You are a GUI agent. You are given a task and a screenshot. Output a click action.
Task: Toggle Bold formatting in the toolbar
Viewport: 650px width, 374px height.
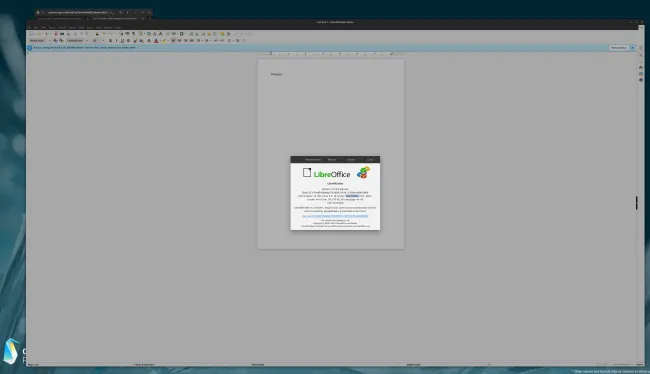coord(110,41)
